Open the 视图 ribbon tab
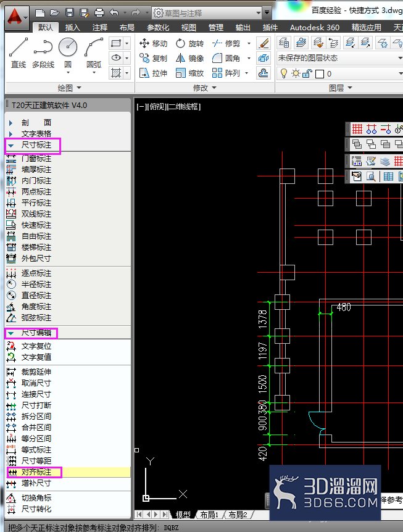This screenshot has width=403, height=532. (189, 27)
